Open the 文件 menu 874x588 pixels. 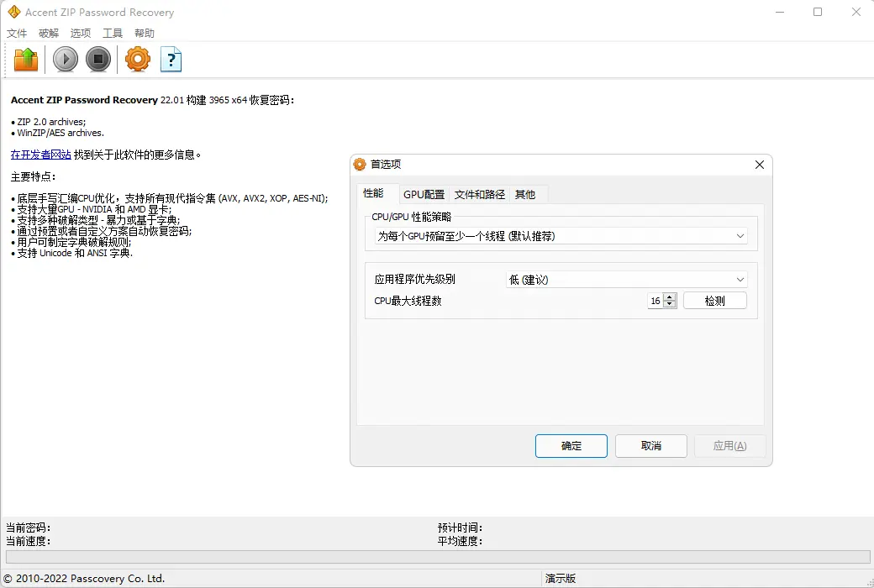[17, 34]
